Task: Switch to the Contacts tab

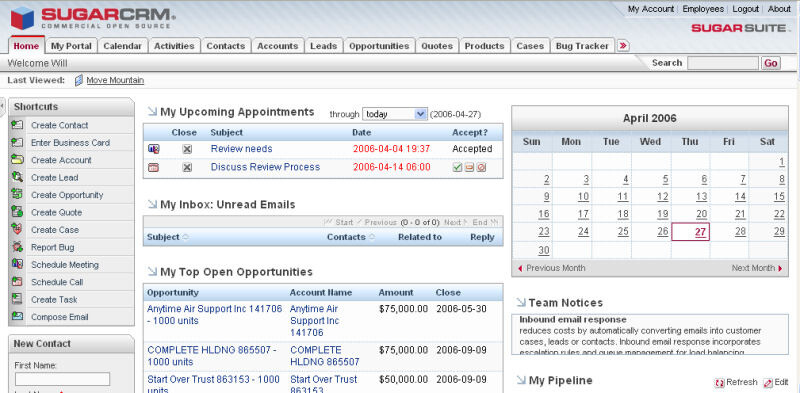Action: click(x=226, y=46)
